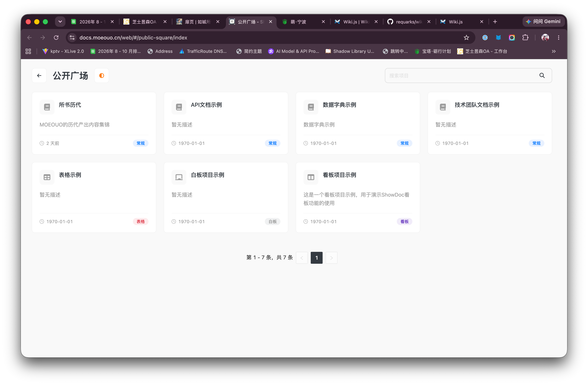The width and height of the screenshot is (588, 385).
Task: Open the API文档示例 project title
Action: (206, 105)
